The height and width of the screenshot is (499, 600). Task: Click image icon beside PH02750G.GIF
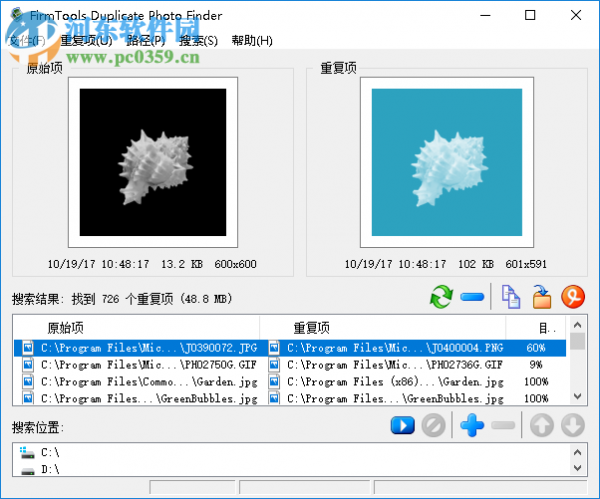[x=28, y=364]
